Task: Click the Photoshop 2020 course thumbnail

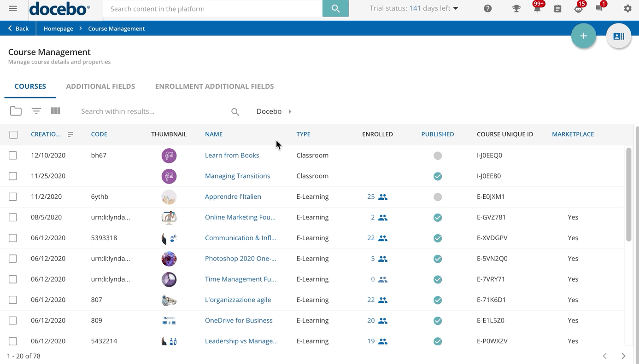Action: (x=169, y=259)
